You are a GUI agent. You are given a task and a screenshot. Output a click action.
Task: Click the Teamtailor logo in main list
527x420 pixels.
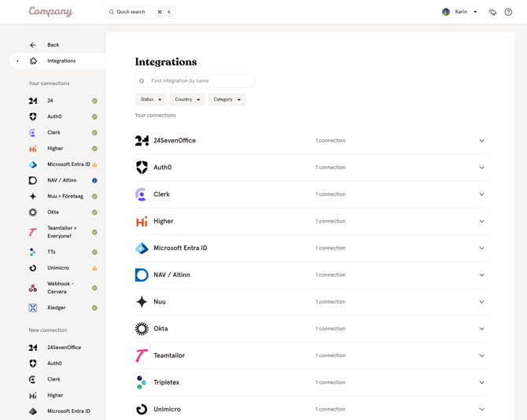pyautogui.click(x=142, y=356)
